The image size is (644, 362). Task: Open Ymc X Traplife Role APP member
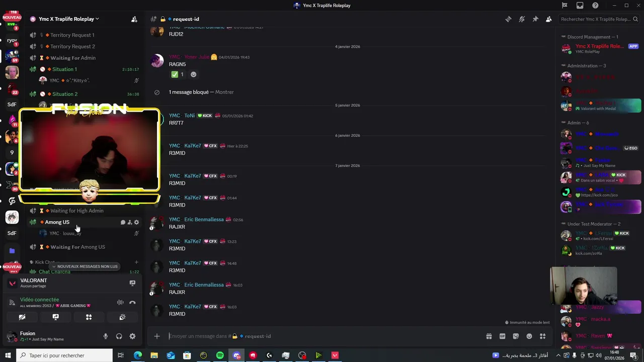[600, 49]
